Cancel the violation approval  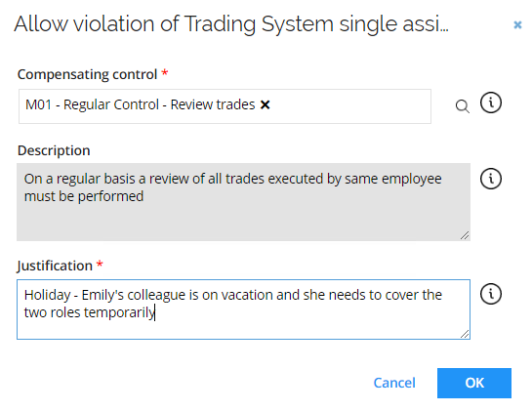394,383
